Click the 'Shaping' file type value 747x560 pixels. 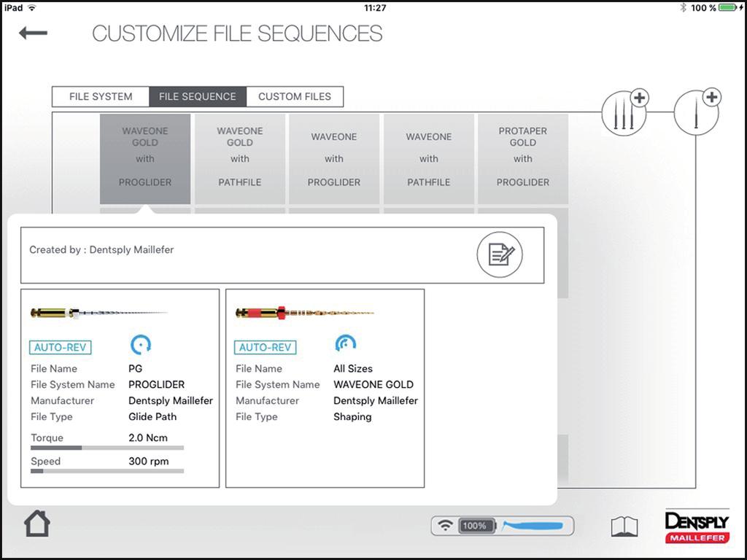point(352,416)
